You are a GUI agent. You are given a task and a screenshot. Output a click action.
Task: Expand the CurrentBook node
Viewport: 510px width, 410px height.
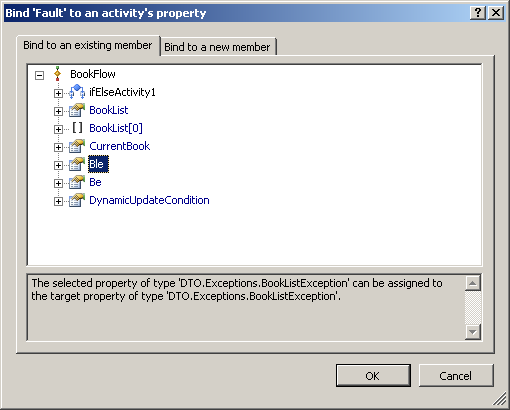pyautogui.click(x=58, y=147)
